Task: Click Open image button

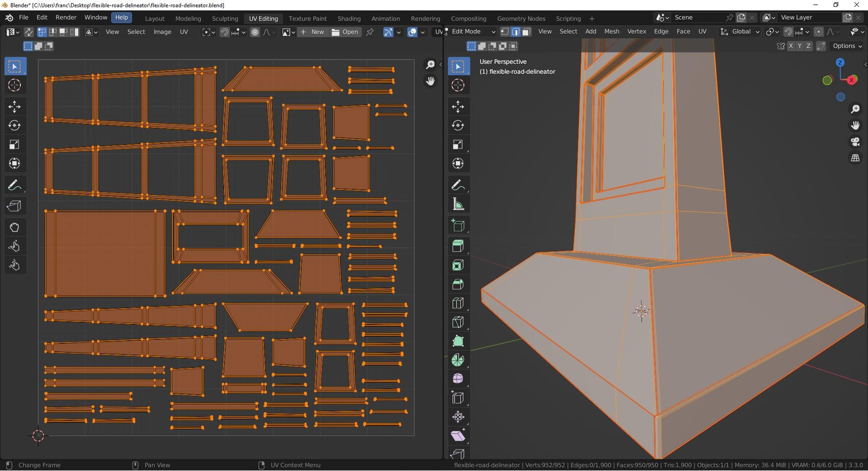Action: pos(345,32)
